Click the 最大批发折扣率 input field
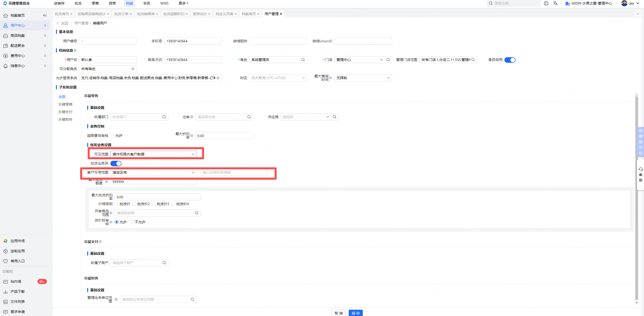The image size is (644, 316). point(157,197)
